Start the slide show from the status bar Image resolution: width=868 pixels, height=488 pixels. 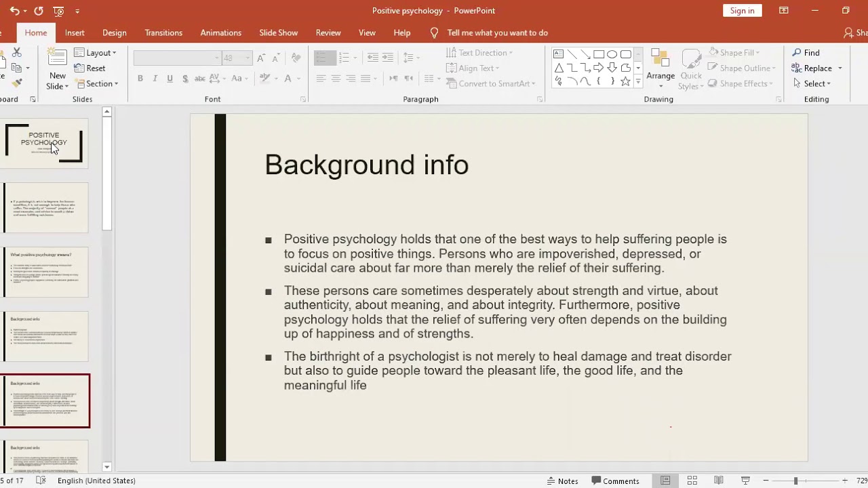pos(745,481)
